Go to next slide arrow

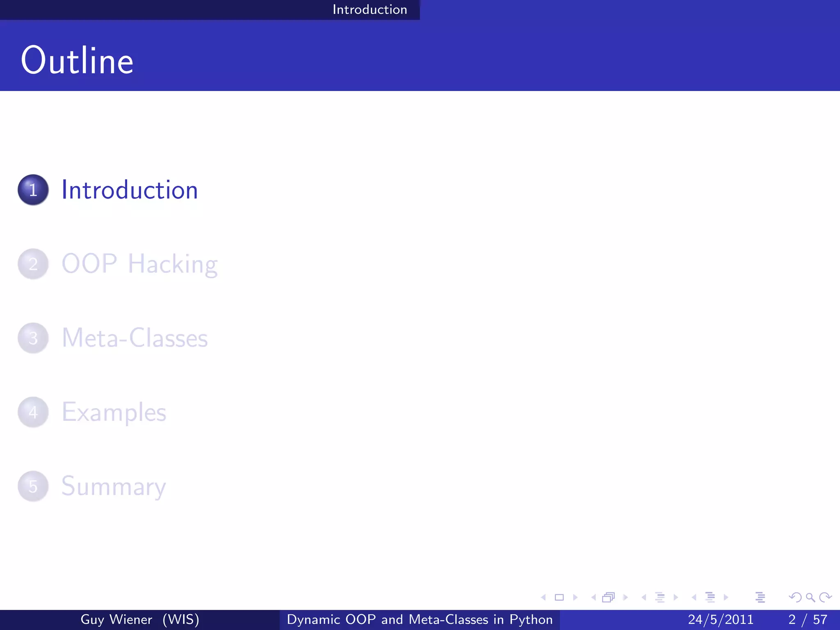(x=575, y=598)
